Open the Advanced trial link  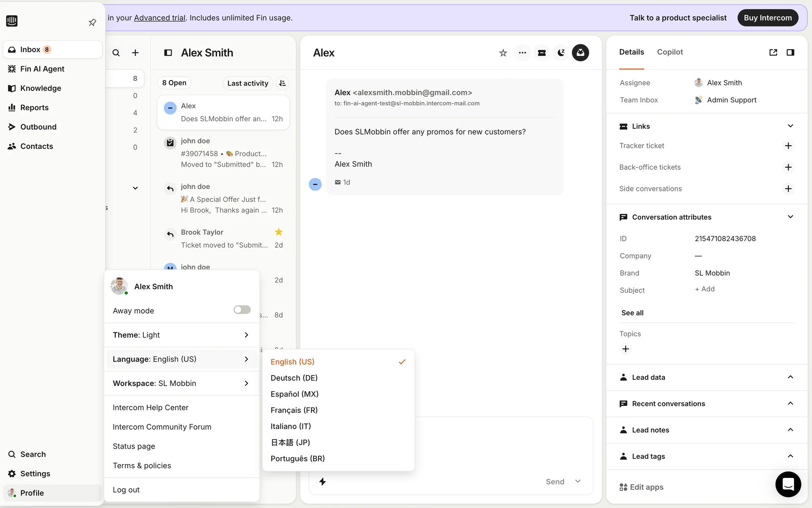point(159,18)
